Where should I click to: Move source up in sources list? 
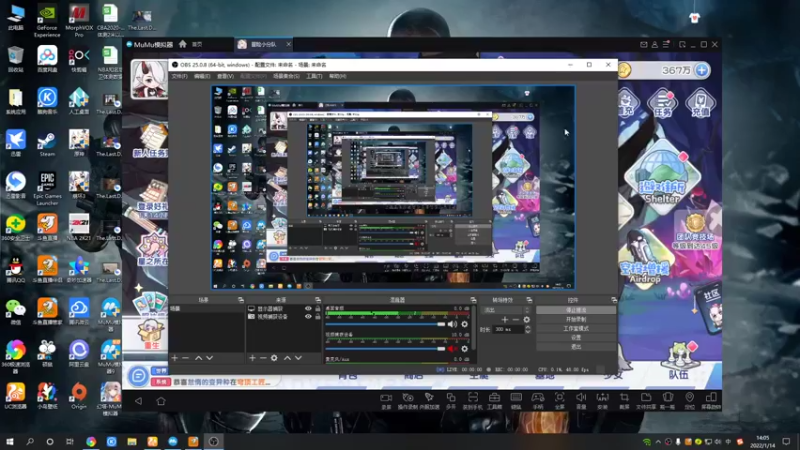pyautogui.click(x=287, y=358)
